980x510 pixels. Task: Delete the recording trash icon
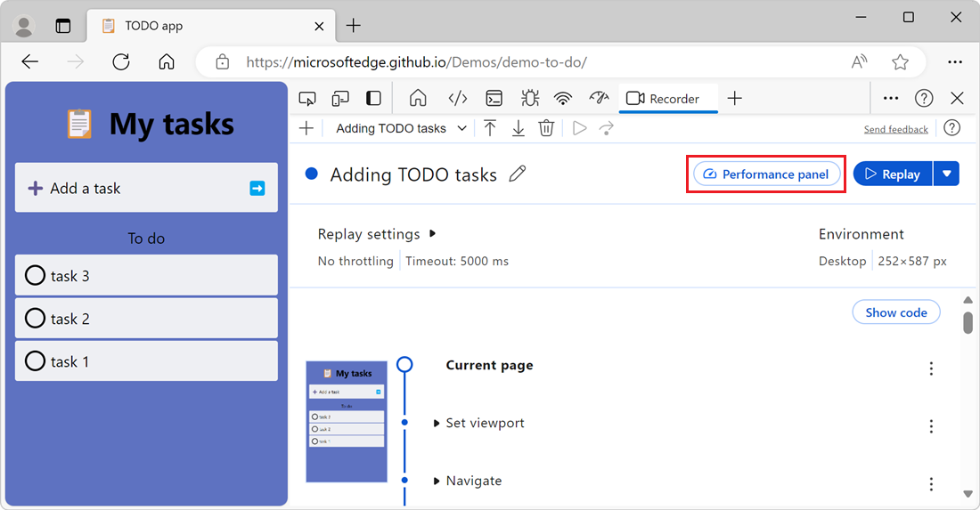coord(546,128)
